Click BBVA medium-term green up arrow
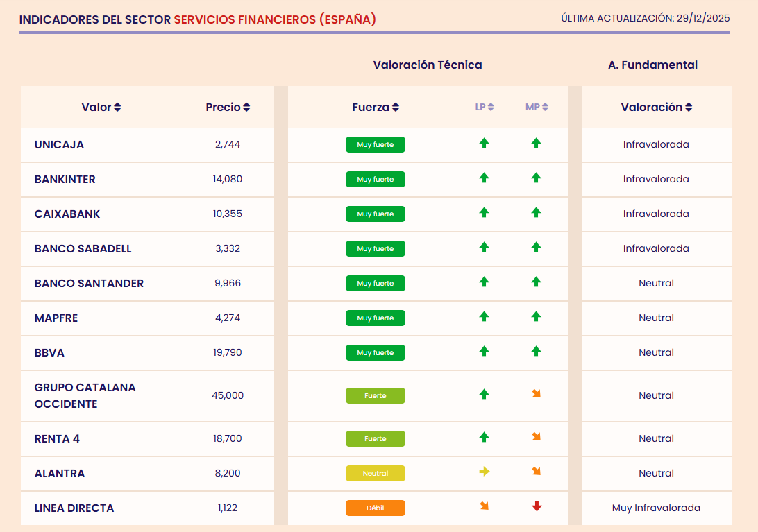Screen dimensions: 758x532 (536, 352)
